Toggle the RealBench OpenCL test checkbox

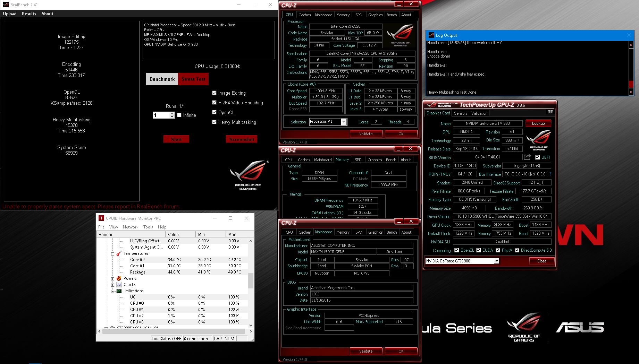[214, 112]
